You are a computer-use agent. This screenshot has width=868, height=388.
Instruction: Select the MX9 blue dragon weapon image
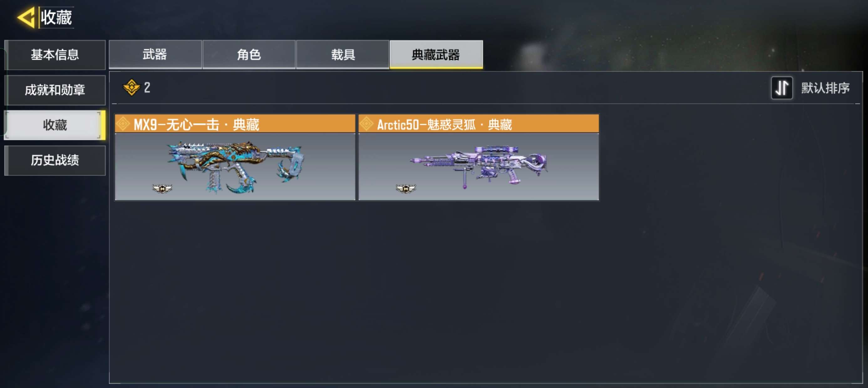coord(235,167)
